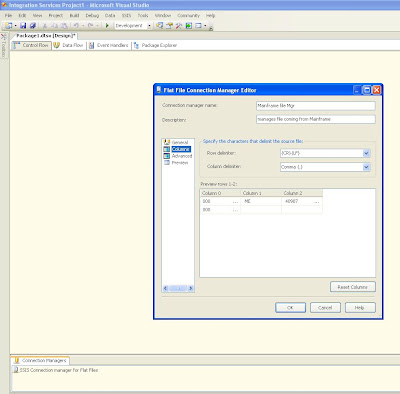Click the green-arrow window icon in toolbar

pos(189,25)
